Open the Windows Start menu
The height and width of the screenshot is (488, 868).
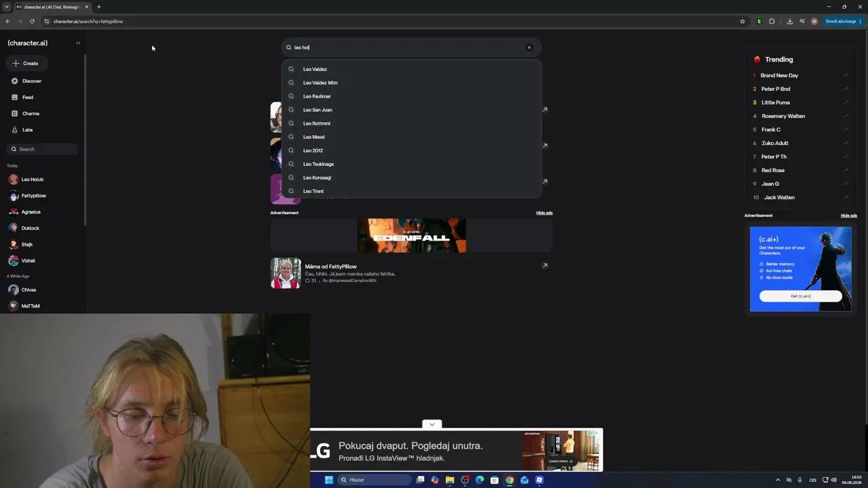[329, 480]
